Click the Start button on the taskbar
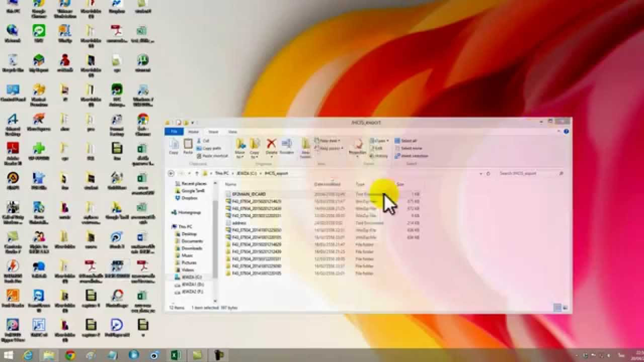This screenshot has height=362, width=644. click(x=9, y=355)
